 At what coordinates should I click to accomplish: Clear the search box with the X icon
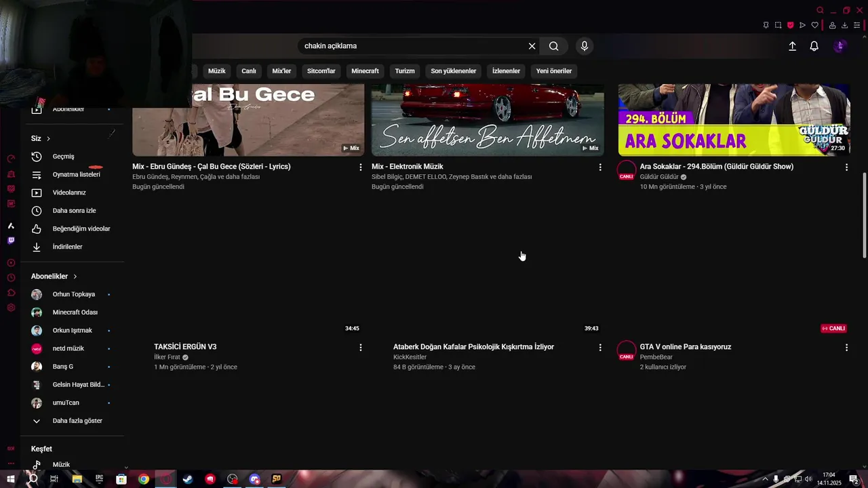(x=532, y=46)
